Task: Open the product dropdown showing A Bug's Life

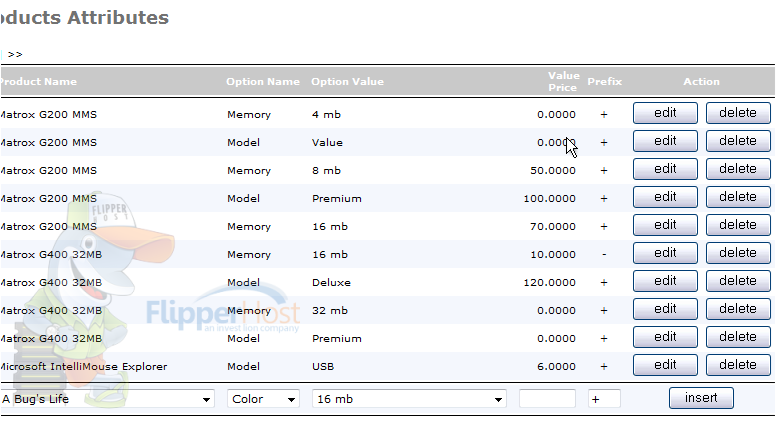Action: pyautogui.click(x=107, y=399)
